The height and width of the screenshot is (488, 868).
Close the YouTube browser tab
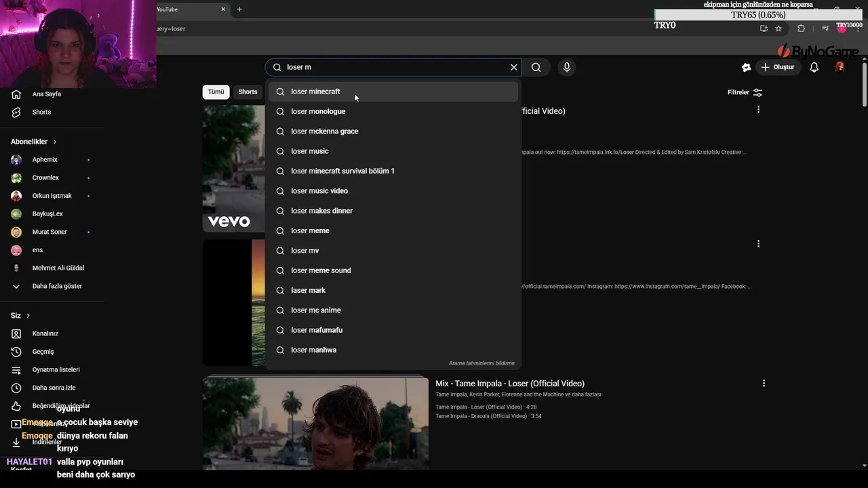(223, 9)
